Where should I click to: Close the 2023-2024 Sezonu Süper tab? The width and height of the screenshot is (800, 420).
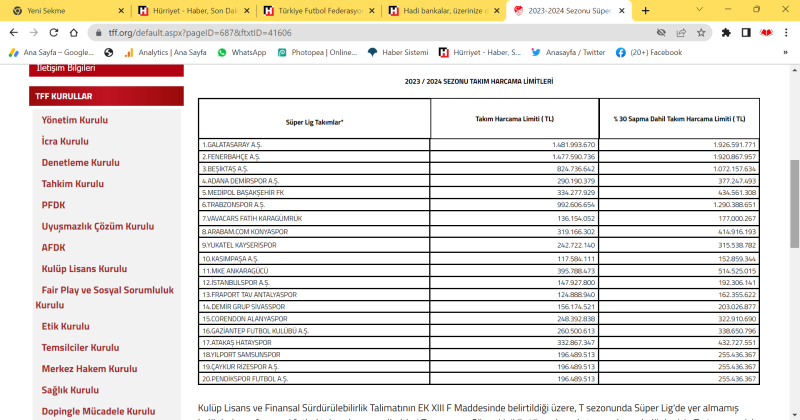(621, 11)
